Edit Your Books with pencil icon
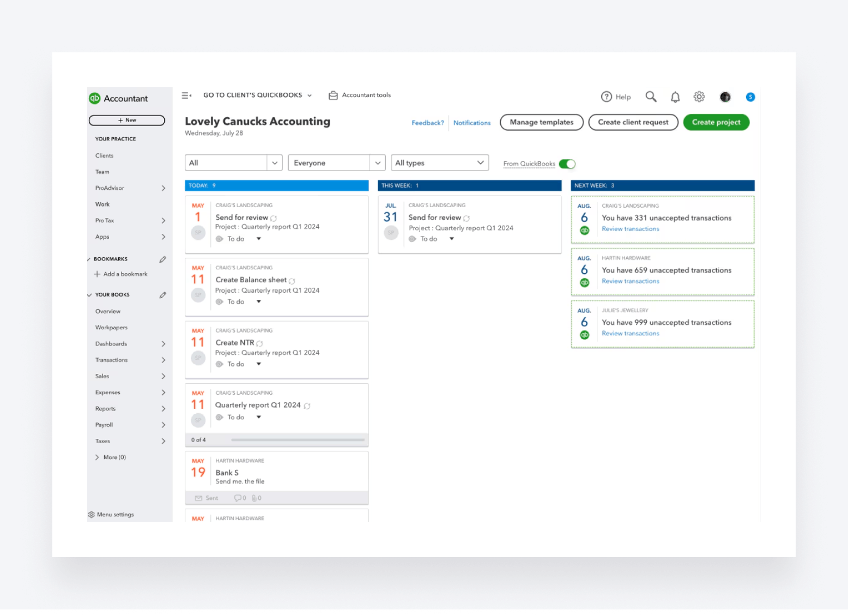 162,295
